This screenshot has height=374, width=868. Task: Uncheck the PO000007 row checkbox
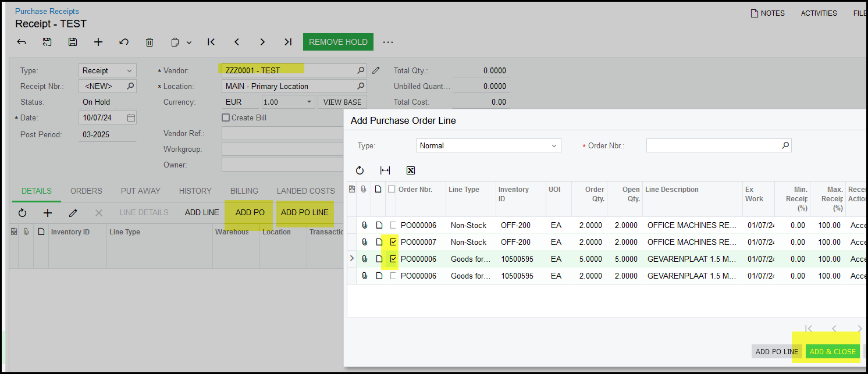pos(393,242)
